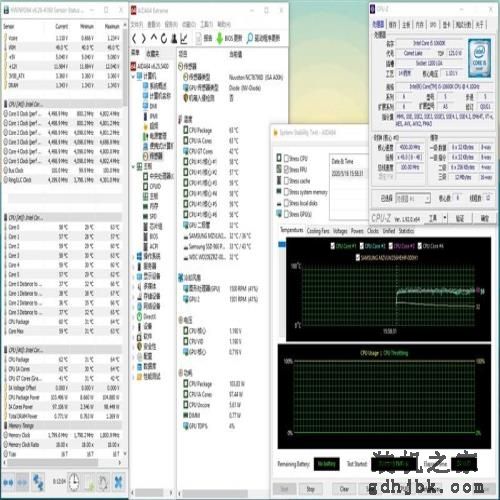Go up one level in AIDA64 toolbar
The image size is (500, 500).
[x=154, y=38]
